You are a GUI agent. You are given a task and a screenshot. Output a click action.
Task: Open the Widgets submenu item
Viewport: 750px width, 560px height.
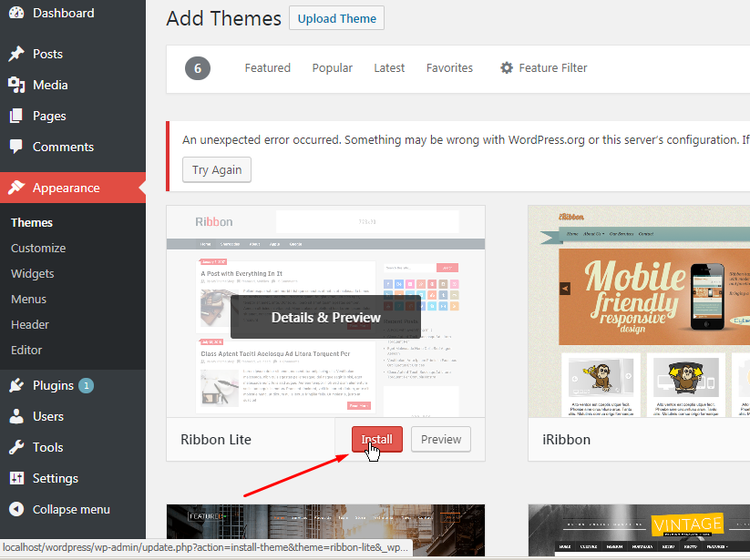[x=33, y=274]
